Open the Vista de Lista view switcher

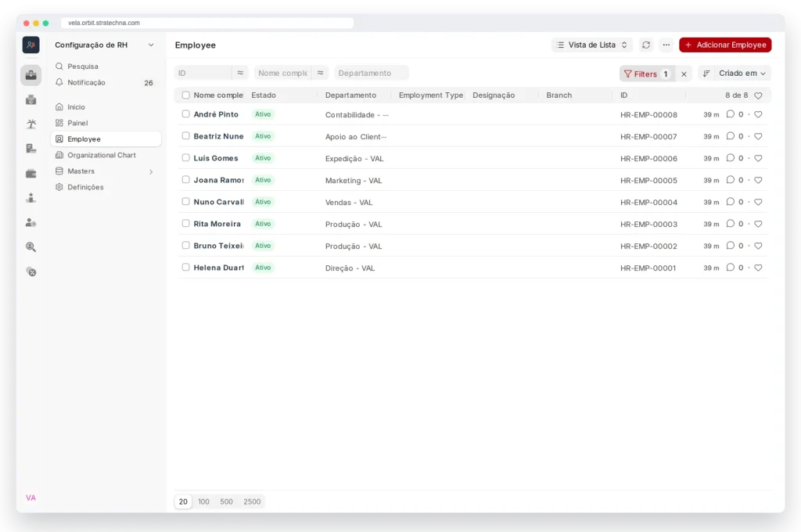pyautogui.click(x=592, y=45)
